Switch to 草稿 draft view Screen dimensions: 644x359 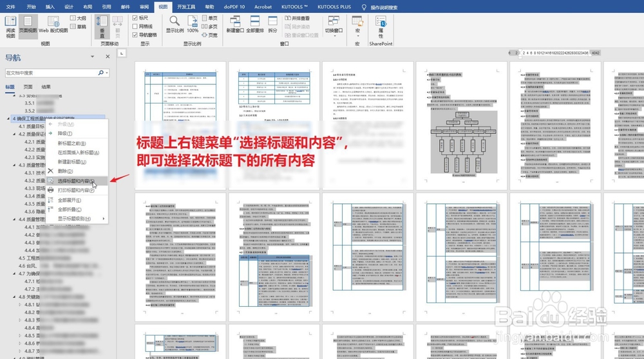(x=78, y=26)
